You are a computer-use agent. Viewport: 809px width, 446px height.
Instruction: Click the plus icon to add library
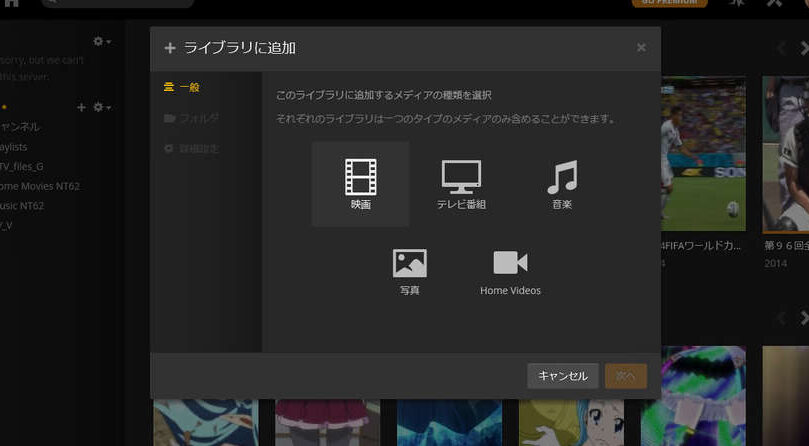click(x=82, y=107)
